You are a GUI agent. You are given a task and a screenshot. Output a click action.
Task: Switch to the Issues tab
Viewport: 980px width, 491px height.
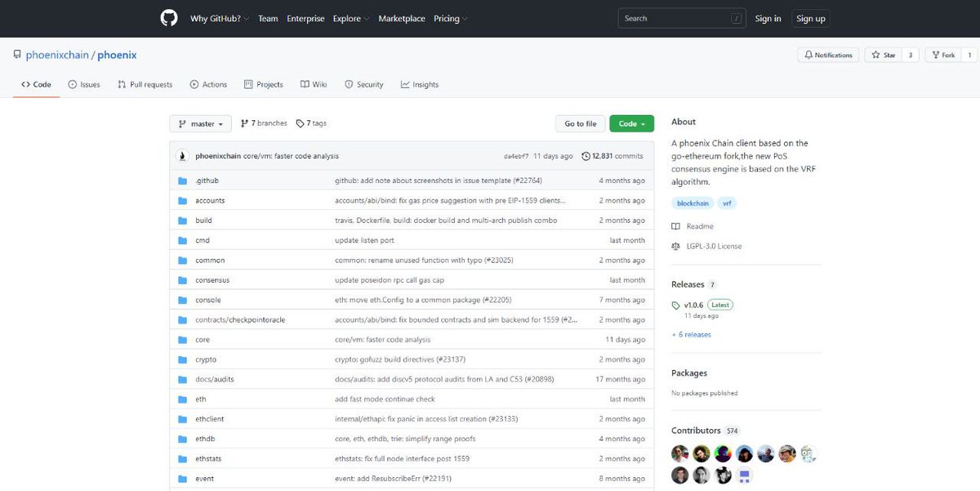coord(84,84)
